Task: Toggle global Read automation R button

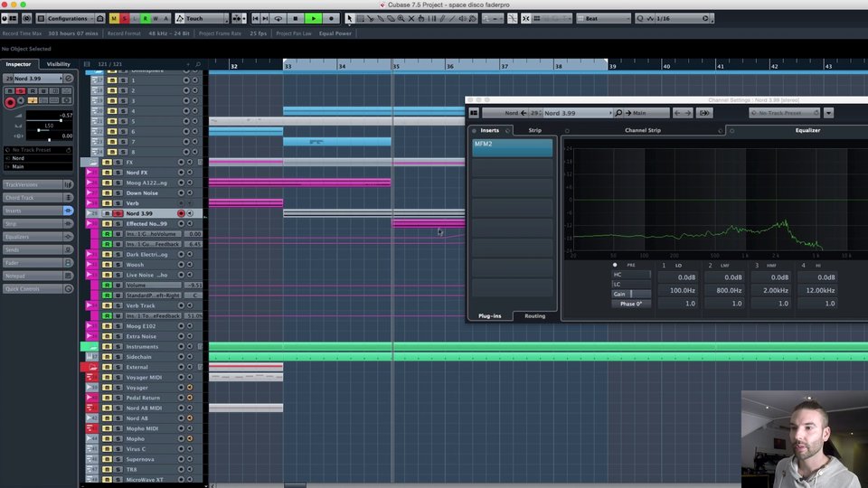Action: 145,18
